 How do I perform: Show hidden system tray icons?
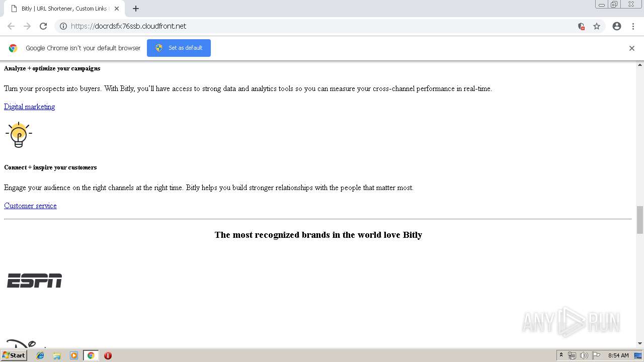561,355
